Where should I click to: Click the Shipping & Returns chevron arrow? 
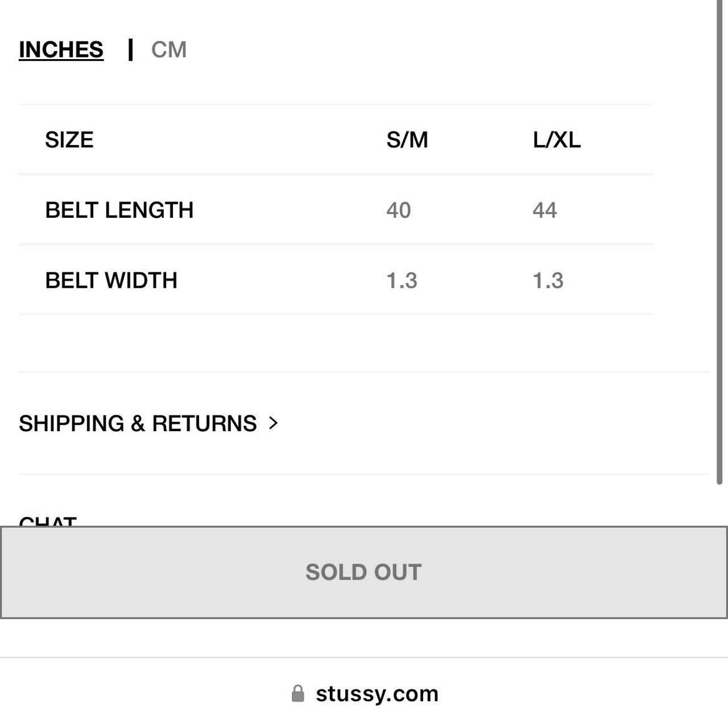pyautogui.click(x=274, y=423)
